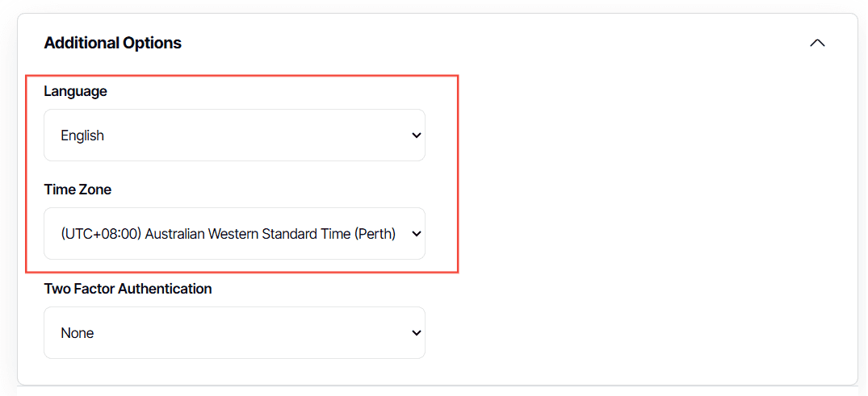Click the Two Factor Authentication label
The width and height of the screenshot is (868, 396).
(128, 288)
